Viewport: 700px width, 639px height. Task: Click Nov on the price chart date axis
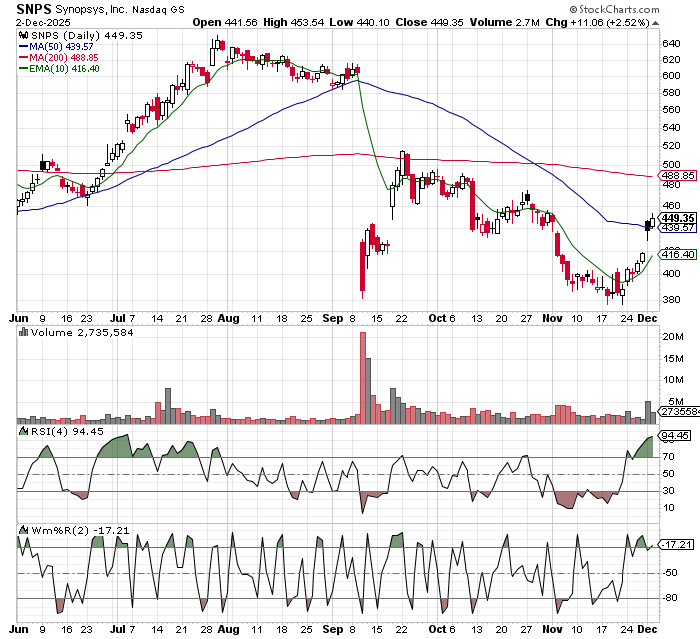[552, 318]
